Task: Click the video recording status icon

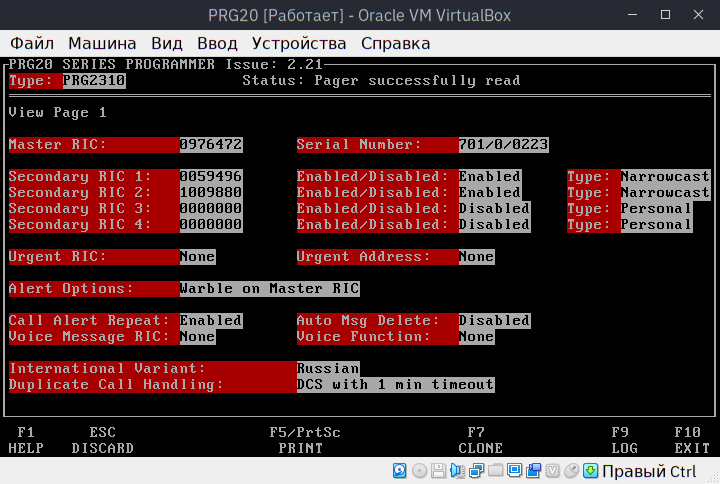Action: 534,471
